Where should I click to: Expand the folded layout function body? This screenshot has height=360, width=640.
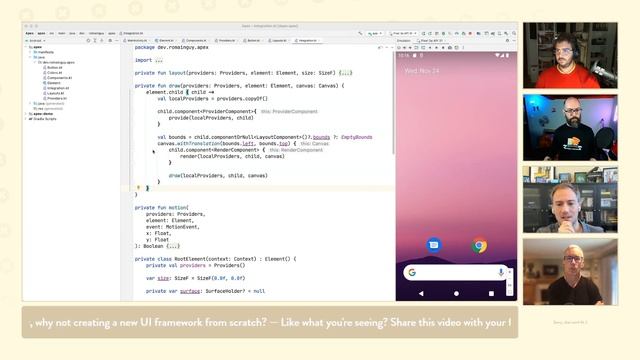[x=345, y=73]
